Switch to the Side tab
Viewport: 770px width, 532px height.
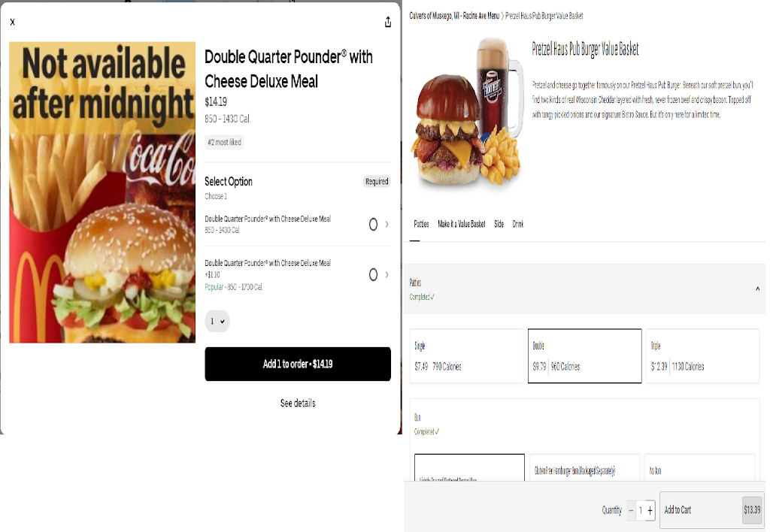[499, 224]
